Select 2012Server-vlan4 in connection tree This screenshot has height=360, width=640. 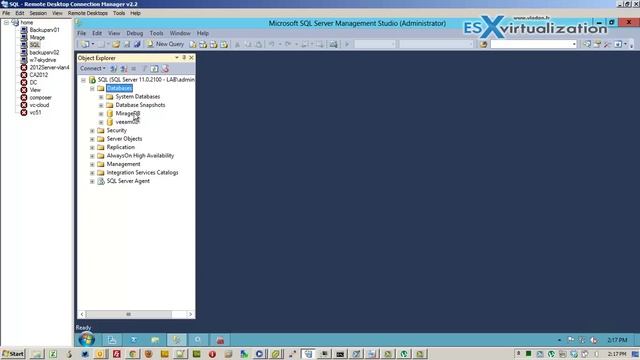pyautogui.click(x=49, y=67)
